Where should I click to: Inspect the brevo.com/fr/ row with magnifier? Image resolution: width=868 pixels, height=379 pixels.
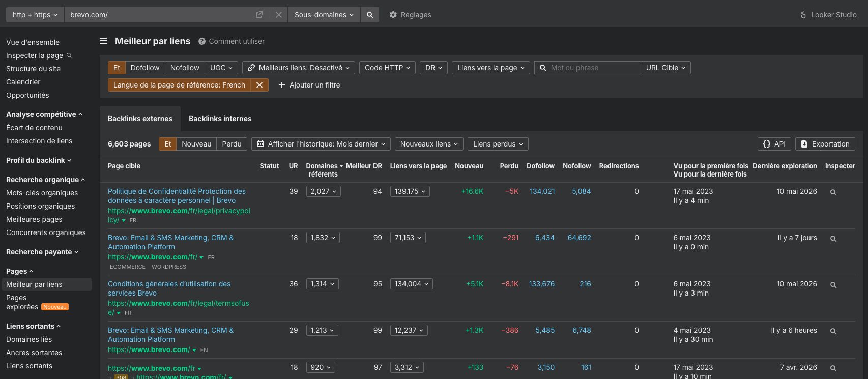[x=833, y=239]
